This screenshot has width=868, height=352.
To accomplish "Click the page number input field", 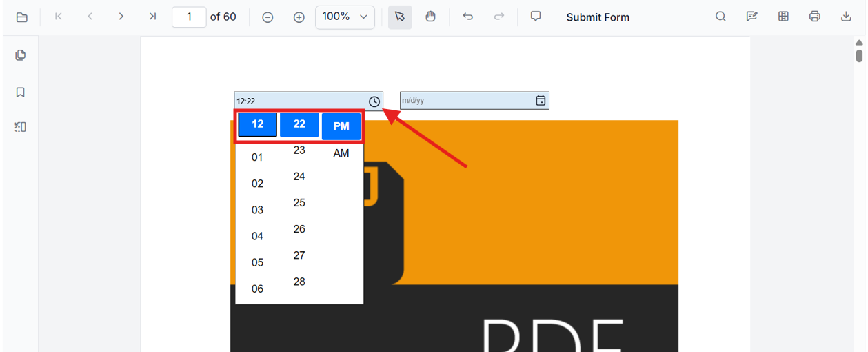I will pyautogui.click(x=189, y=17).
